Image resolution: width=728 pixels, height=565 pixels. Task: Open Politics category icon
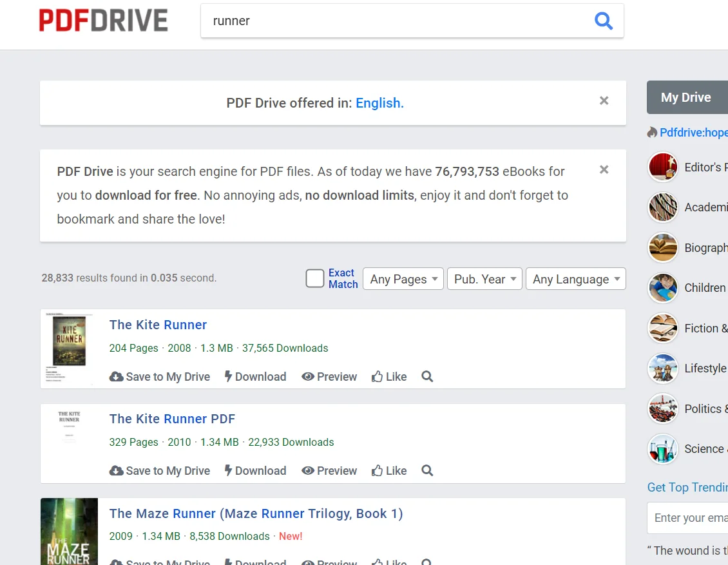pyautogui.click(x=663, y=408)
